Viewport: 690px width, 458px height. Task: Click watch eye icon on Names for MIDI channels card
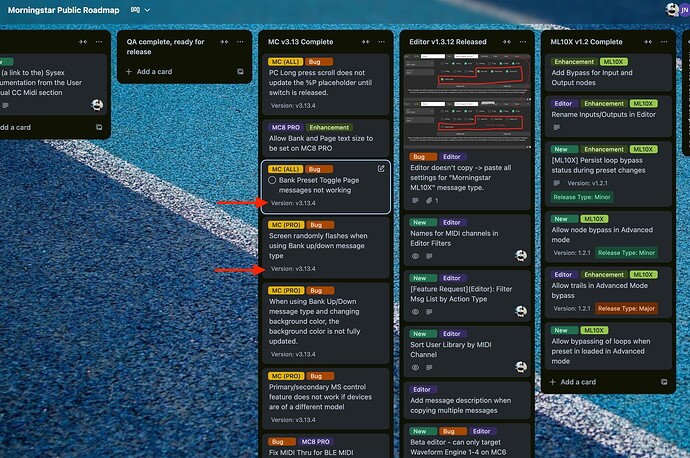click(x=415, y=256)
